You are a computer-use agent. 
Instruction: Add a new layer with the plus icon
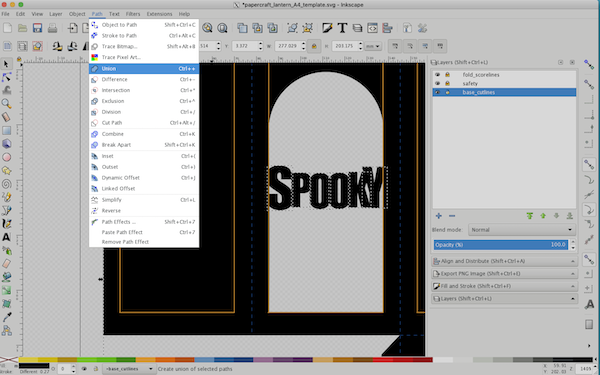click(x=439, y=216)
